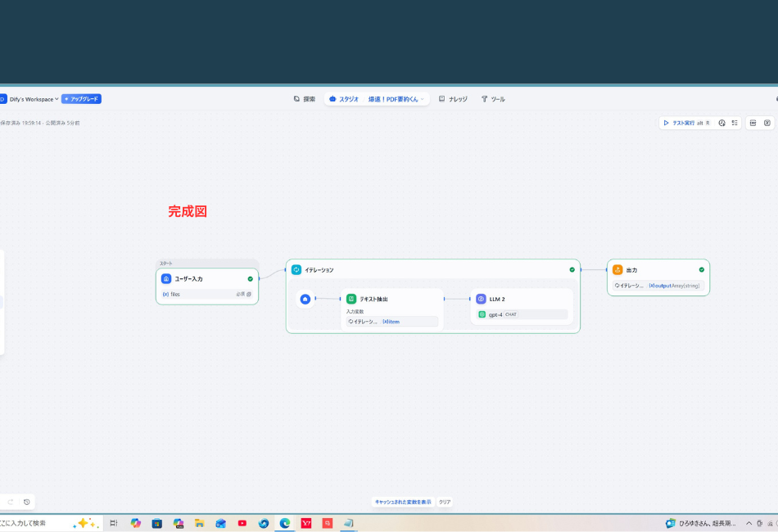
Task: Click the テキスト抽出 node icon
Action: tap(352, 299)
